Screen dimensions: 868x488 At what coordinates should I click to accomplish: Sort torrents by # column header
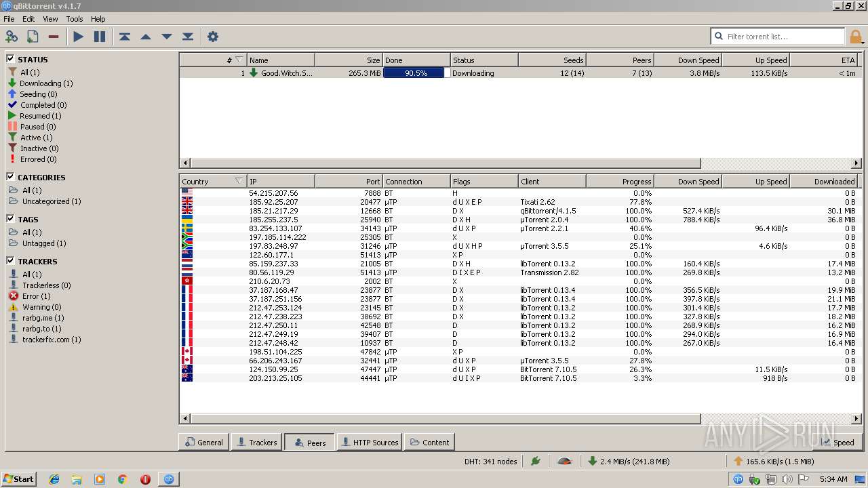click(x=213, y=60)
